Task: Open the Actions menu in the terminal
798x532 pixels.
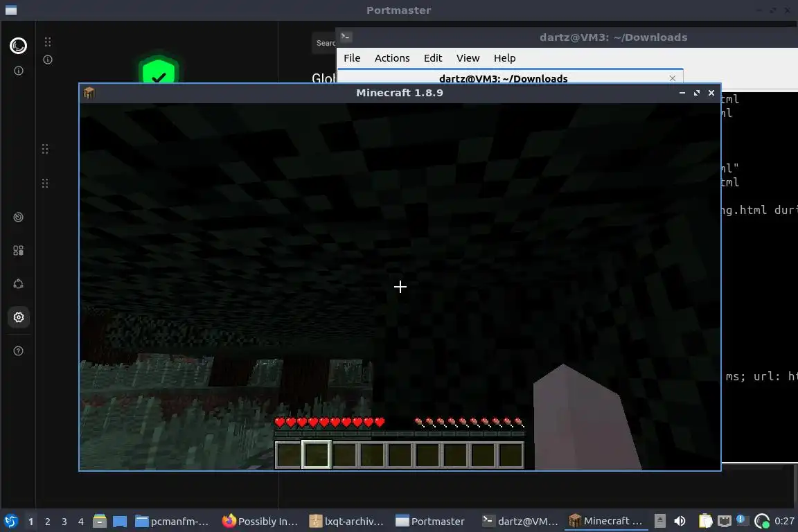Action: click(x=392, y=58)
